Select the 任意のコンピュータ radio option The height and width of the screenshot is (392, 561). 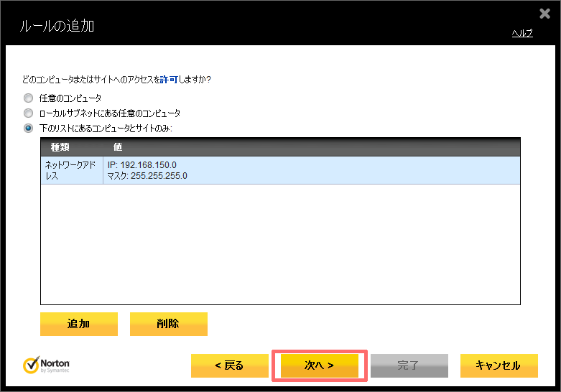pos(29,98)
